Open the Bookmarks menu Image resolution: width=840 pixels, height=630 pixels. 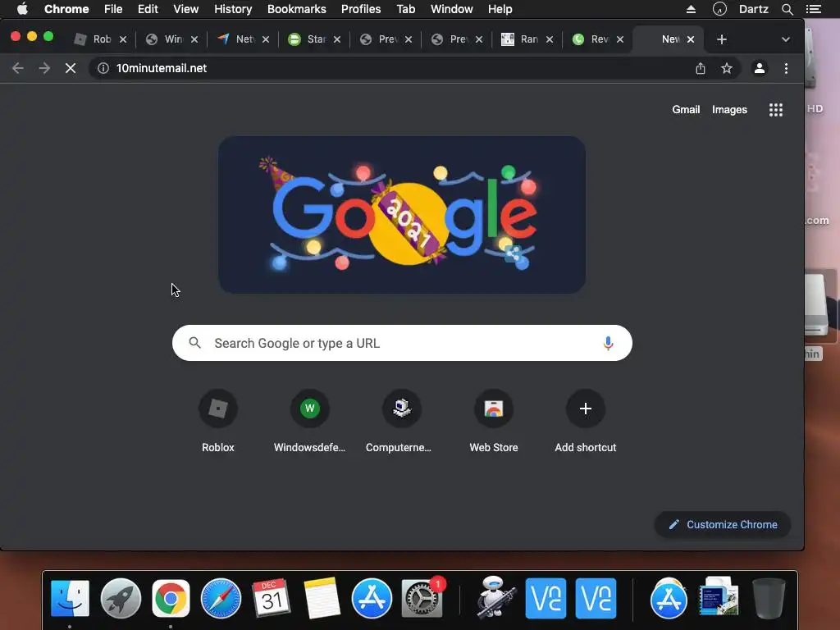tap(296, 9)
